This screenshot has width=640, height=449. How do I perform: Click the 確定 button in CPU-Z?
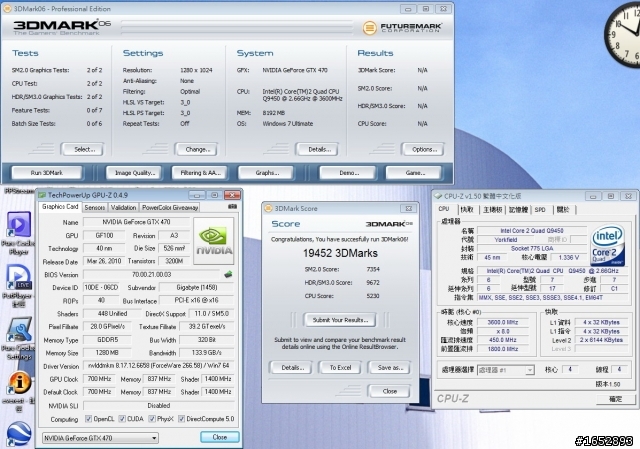616,399
